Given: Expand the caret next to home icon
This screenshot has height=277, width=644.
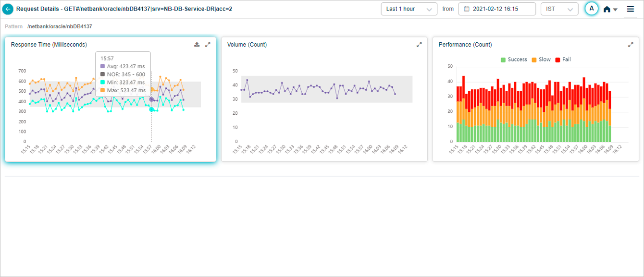Looking at the screenshot, I should tap(615, 10).
